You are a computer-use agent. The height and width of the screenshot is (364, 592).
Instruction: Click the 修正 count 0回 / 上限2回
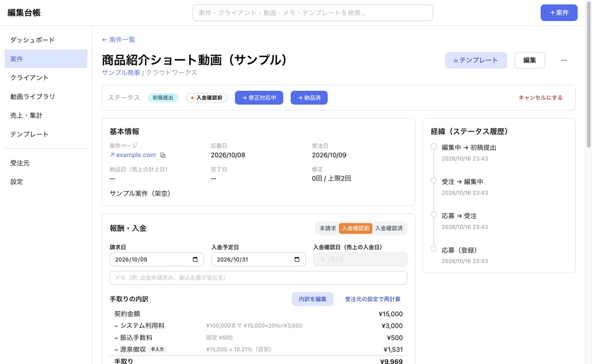[x=331, y=179]
